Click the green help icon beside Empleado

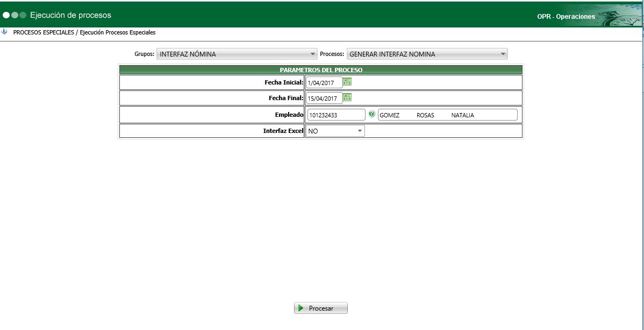click(x=371, y=114)
